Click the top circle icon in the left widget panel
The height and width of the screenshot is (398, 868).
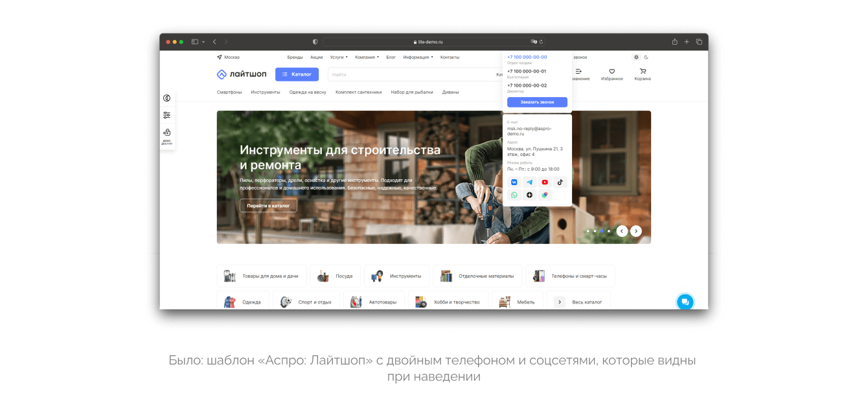pos(166,98)
